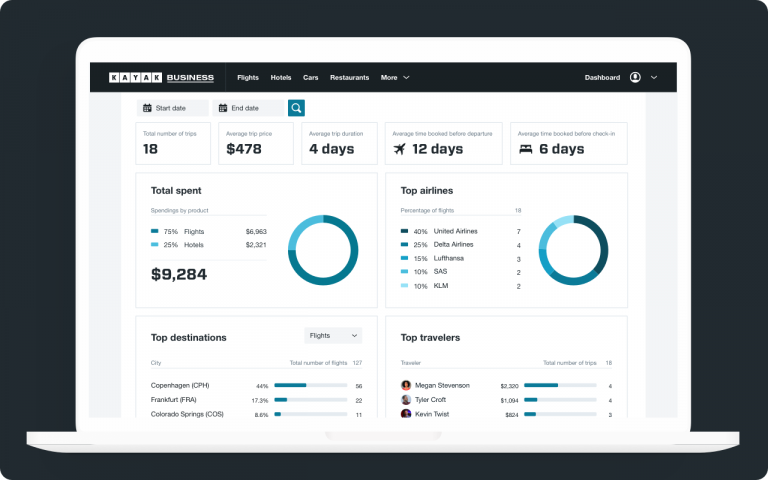Click the search magnifier button
Image resolution: width=768 pixels, height=480 pixels.
pos(296,108)
